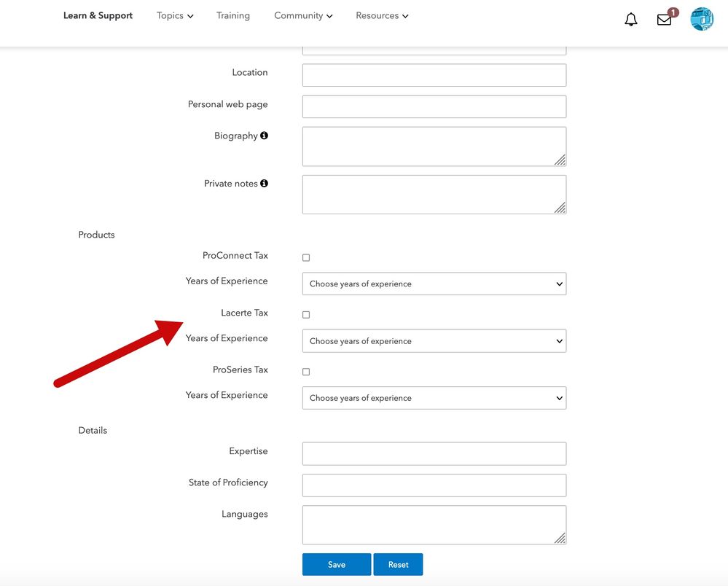Click the Biography info icon
This screenshot has height=586, width=728.
pos(264,136)
